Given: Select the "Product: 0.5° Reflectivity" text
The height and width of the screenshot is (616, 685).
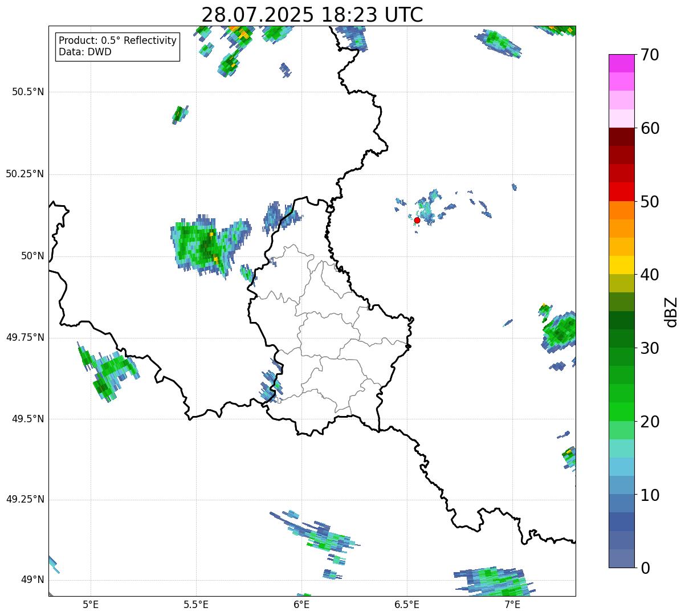Looking at the screenshot, I should coord(117,41).
